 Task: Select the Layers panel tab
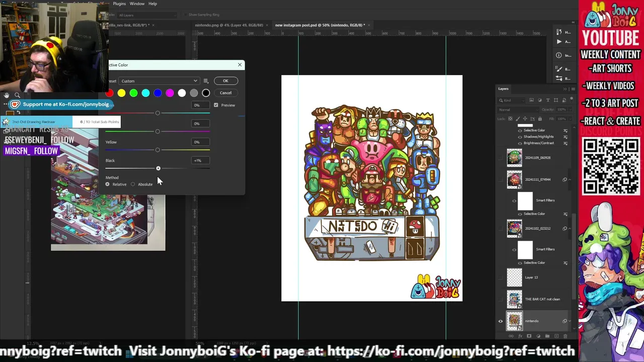tap(503, 89)
